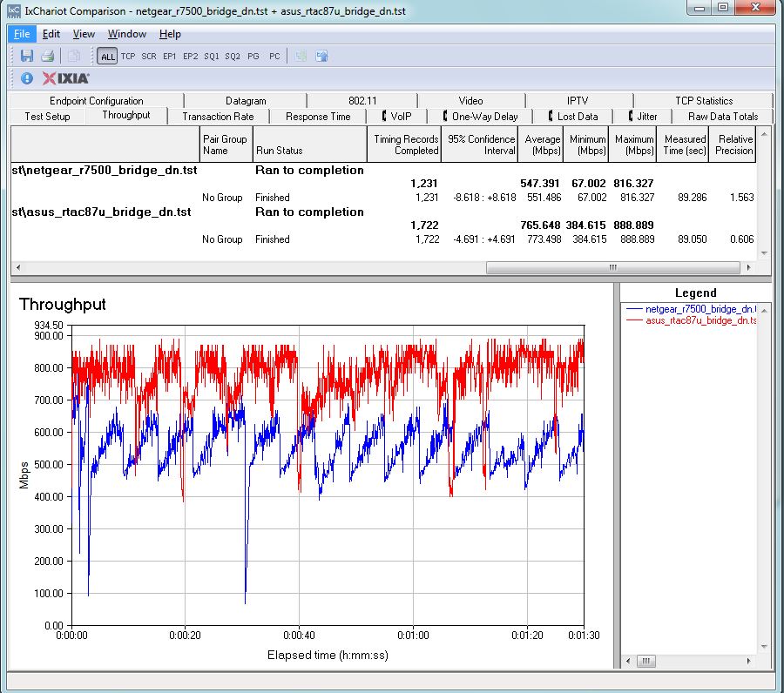Switch to the Lost Data tab
The height and width of the screenshot is (693, 784).
coord(573,117)
